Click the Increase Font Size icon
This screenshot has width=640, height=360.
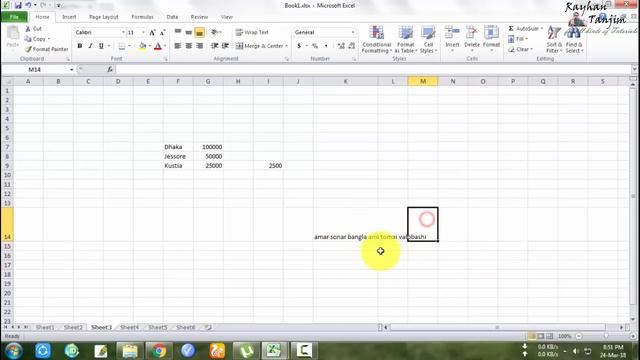[152, 32]
